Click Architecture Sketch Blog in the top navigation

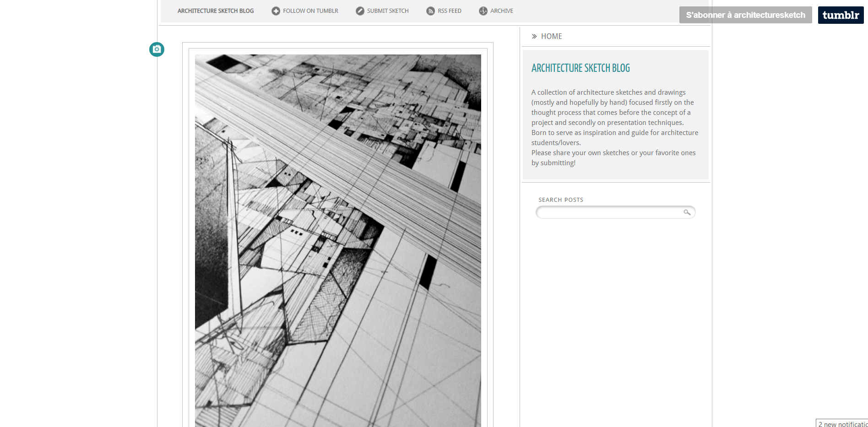216,11
